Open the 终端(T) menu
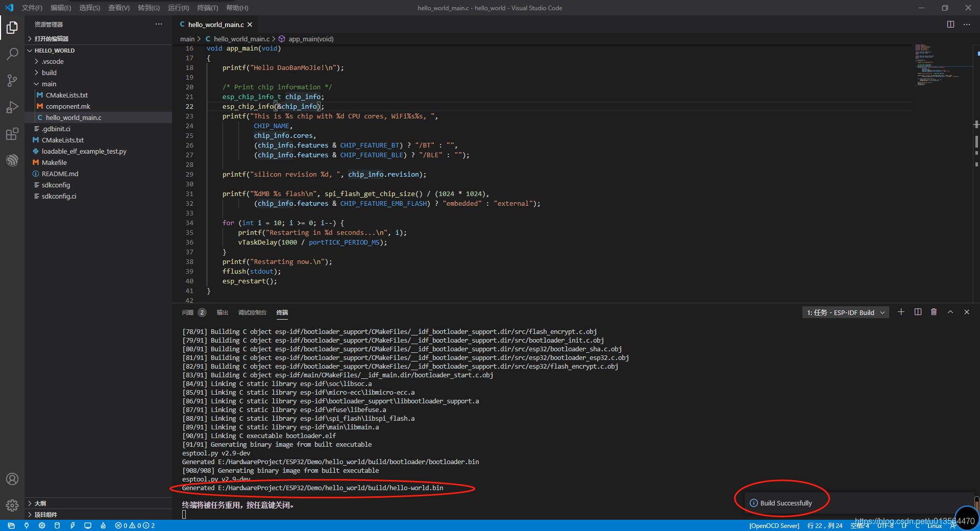This screenshot has height=531, width=980. (x=207, y=8)
